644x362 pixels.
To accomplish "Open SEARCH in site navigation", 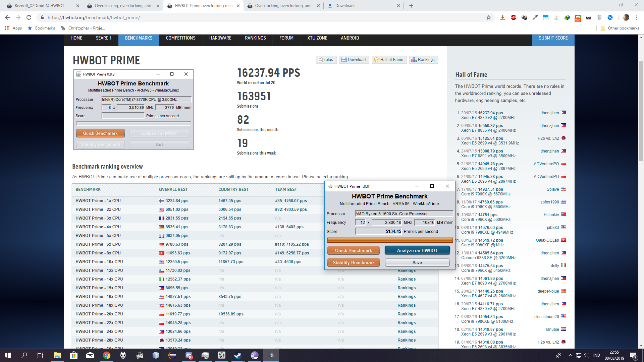I will coord(103,38).
